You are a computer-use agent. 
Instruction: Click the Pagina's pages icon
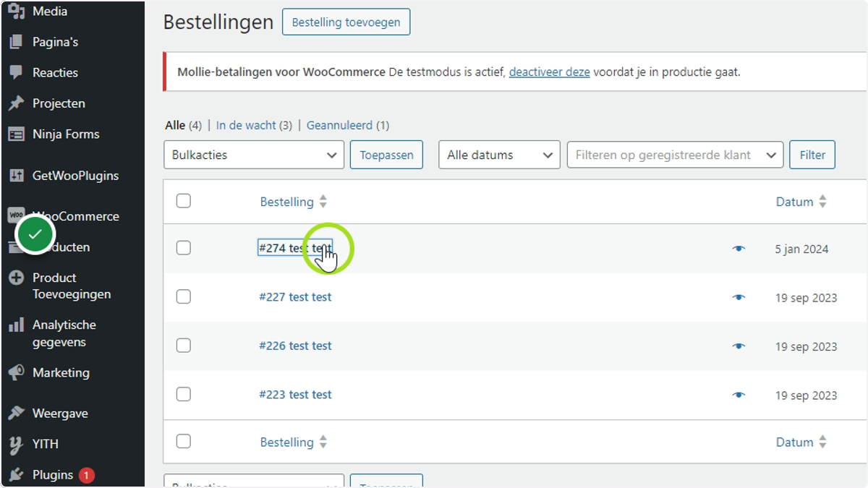(16, 42)
